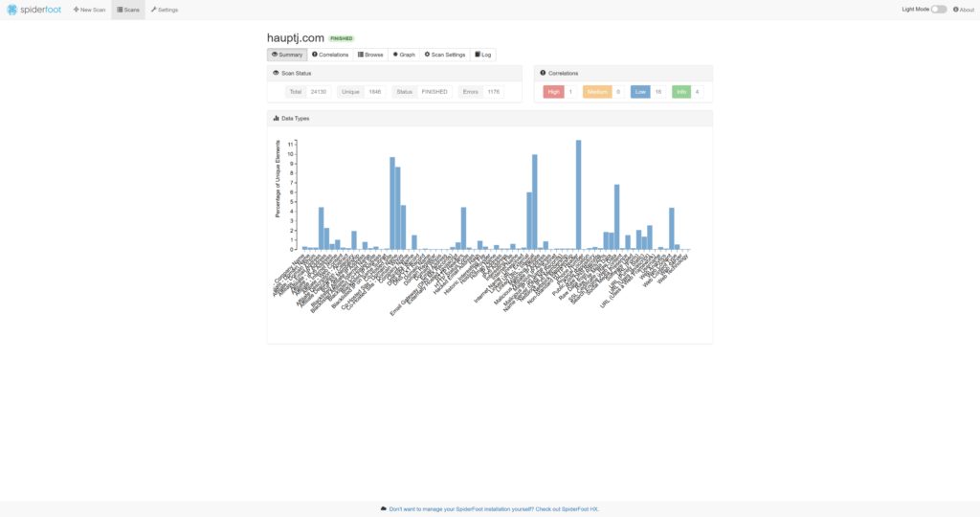This screenshot has width=980, height=517.
Task: Open the Browse tab
Action: click(370, 55)
